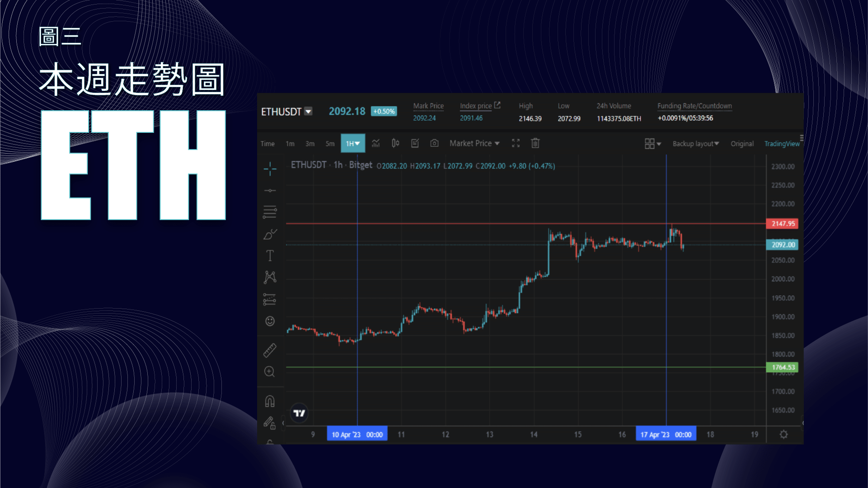
Task: Open the indicators chart icon
Action: (375, 143)
